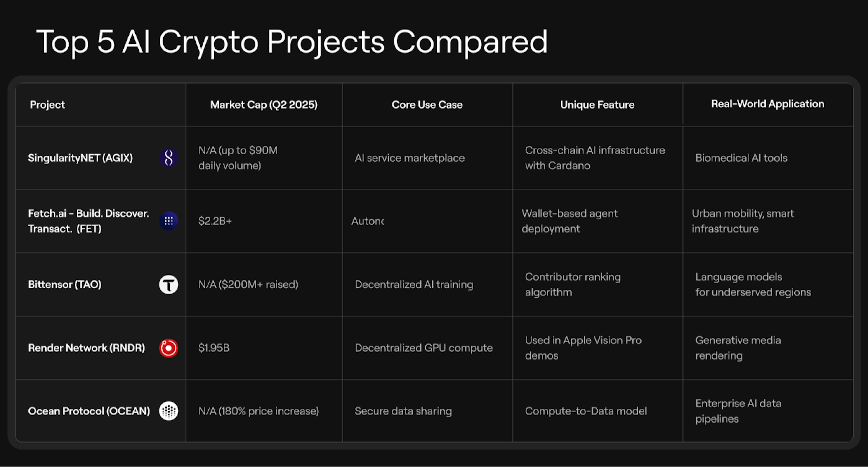Select the Market Cap (Q2 2025) header

[x=264, y=105]
